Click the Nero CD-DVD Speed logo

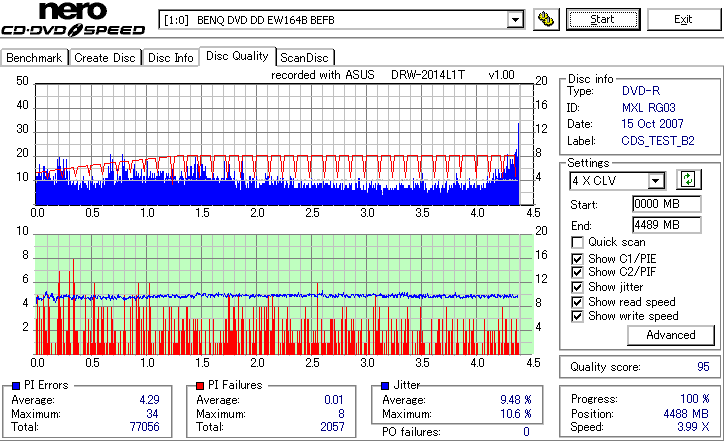pos(73,19)
